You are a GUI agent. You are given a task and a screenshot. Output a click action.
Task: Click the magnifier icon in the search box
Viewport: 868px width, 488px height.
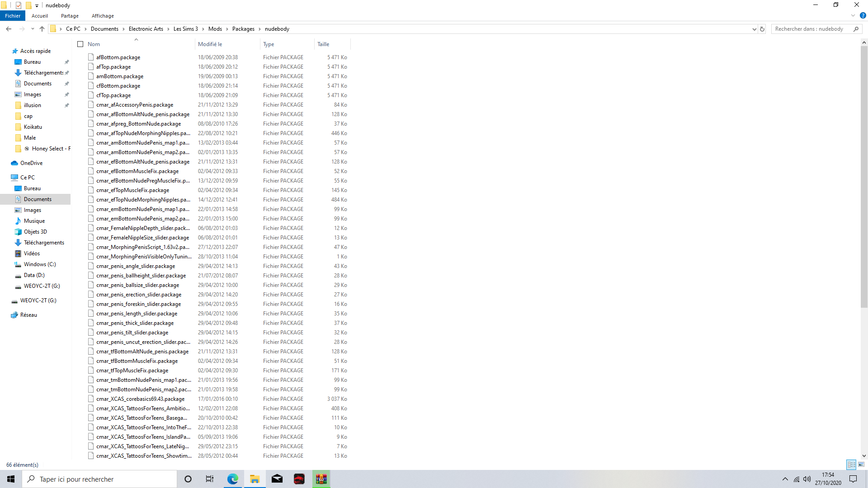coord(856,29)
